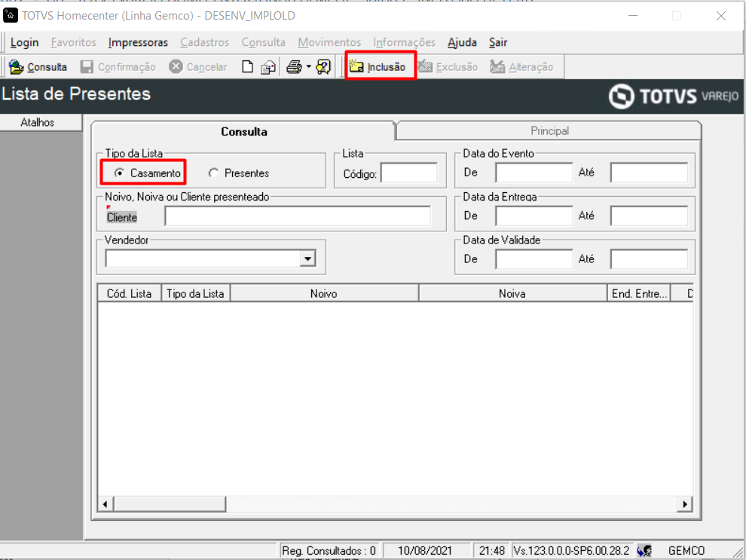Click the Cliente name input field
Screen dimensions: 746x560
298,216
